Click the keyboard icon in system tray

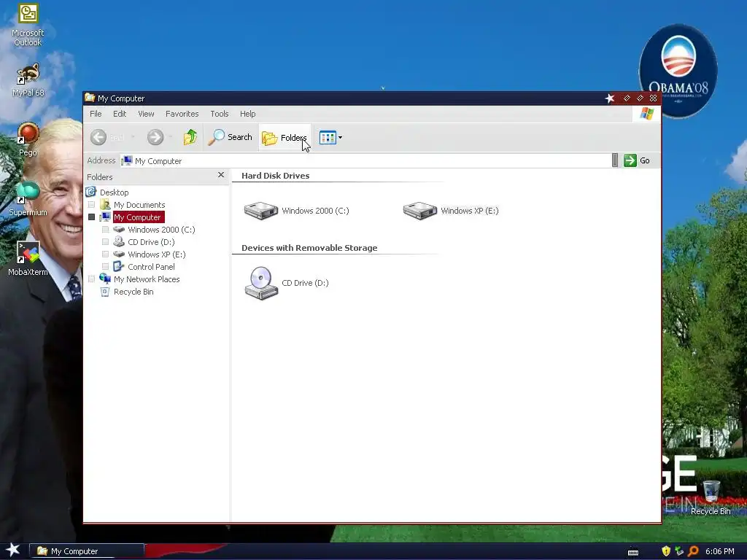632,552
